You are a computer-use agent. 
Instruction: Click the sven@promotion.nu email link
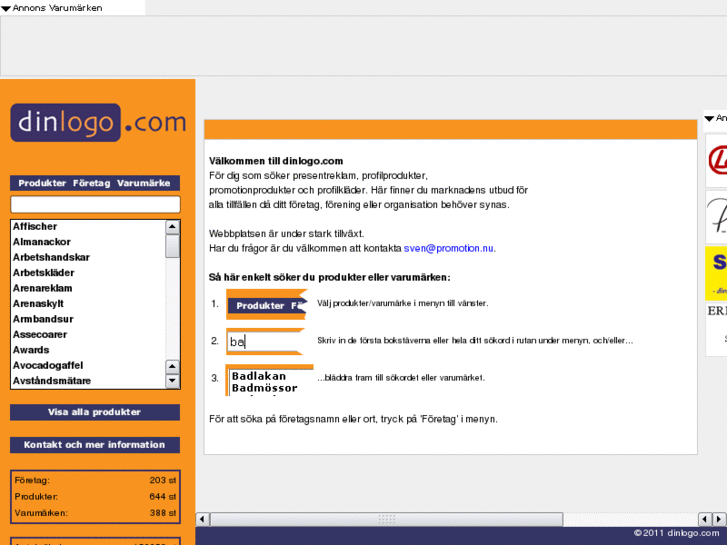[448, 248]
